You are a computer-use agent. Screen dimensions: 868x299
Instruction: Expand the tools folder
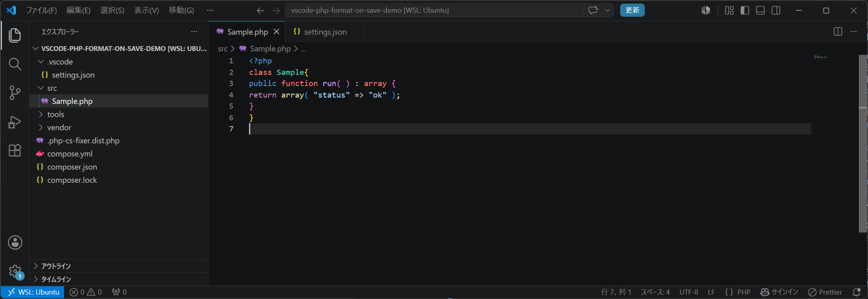point(41,114)
